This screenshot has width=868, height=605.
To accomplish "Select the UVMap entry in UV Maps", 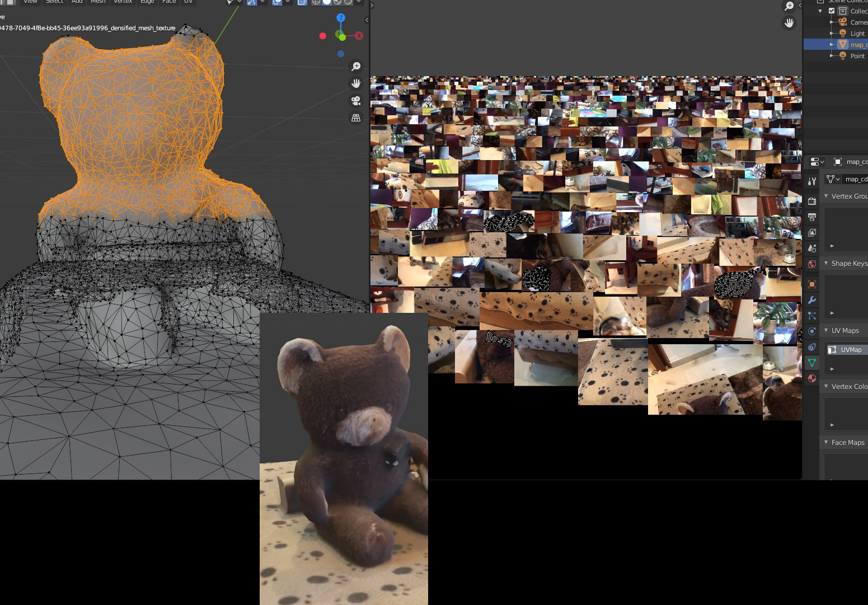I will pyautogui.click(x=847, y=350).
